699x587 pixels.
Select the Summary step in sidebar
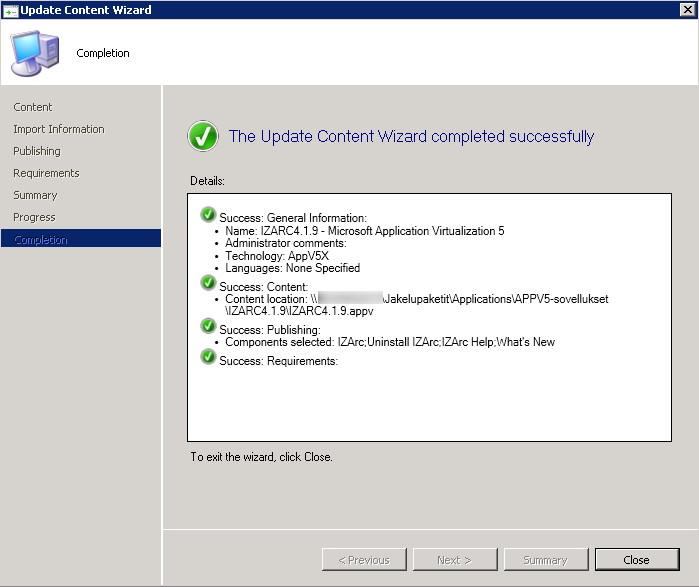coord(35,195)
